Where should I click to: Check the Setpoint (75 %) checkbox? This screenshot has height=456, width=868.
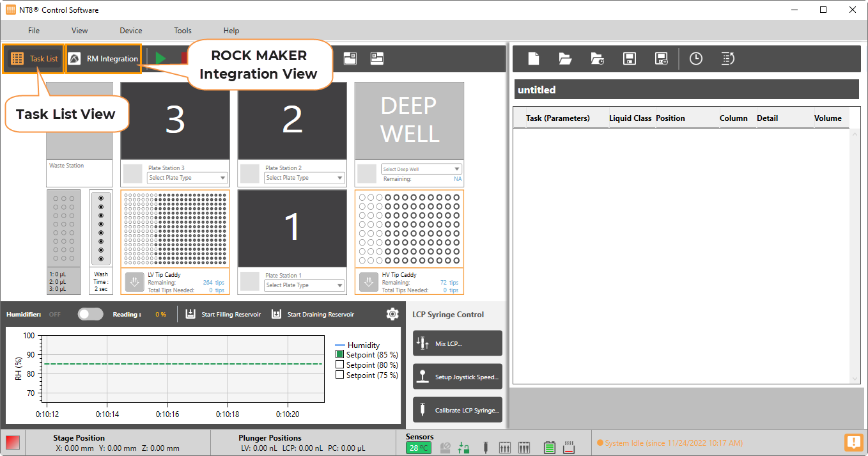pos(340,375)
